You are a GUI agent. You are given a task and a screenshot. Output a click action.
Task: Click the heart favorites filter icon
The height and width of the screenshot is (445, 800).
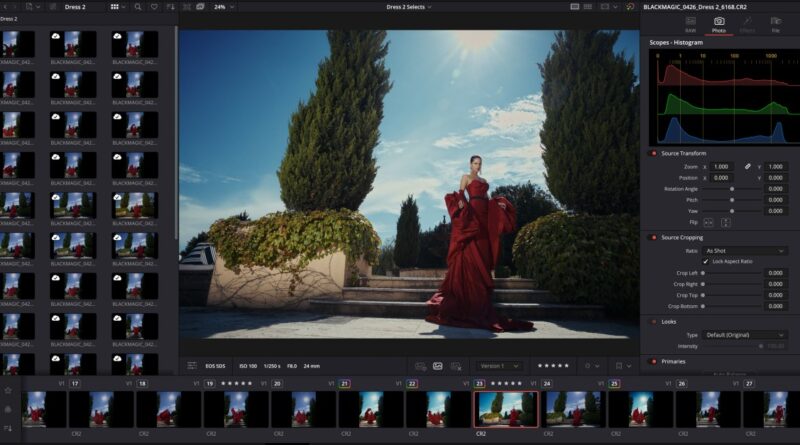[153, 7]
